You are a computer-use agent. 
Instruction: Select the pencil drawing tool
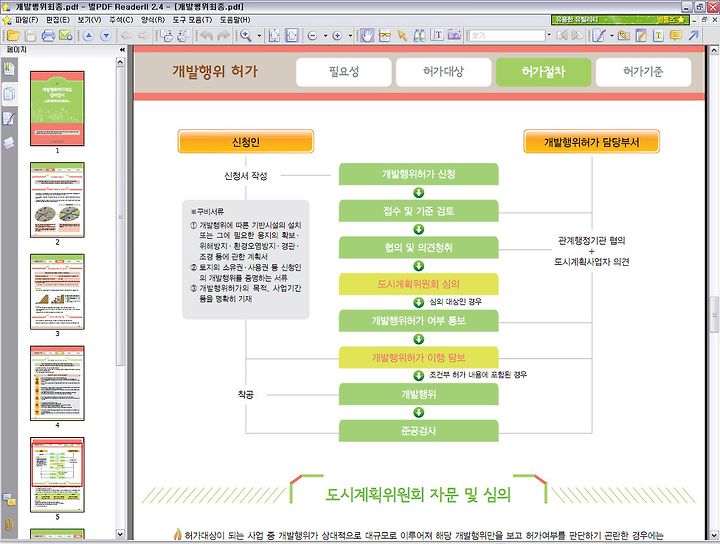598,35
